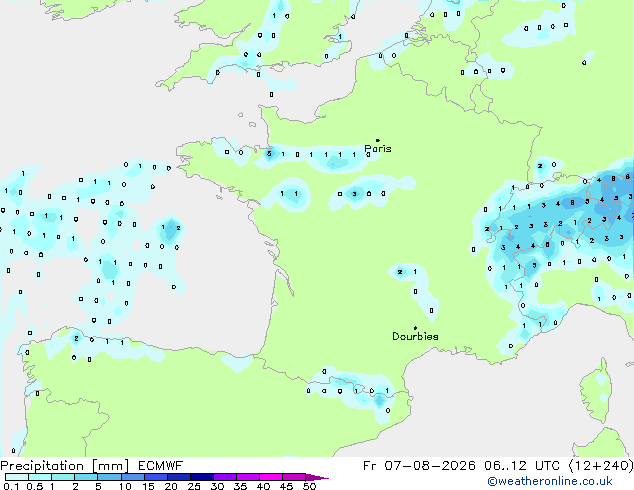
Task: Pick the 15–20 mm legend color swatch
Action: pyautogui.click(x=155, y=477)
